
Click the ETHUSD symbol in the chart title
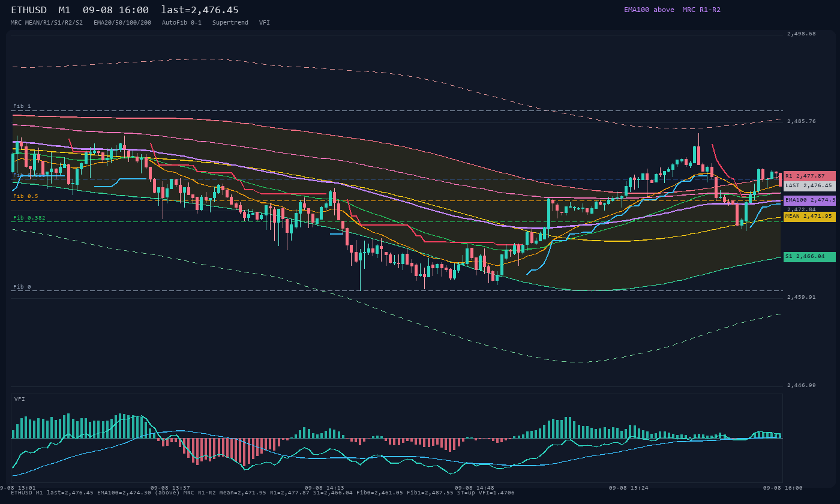[x=29, y=10]
